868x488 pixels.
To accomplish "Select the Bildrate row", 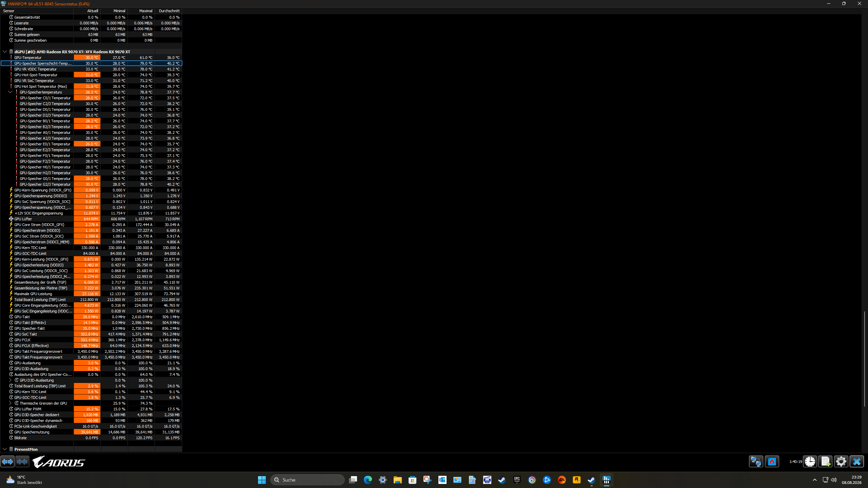I will point(91,438).
